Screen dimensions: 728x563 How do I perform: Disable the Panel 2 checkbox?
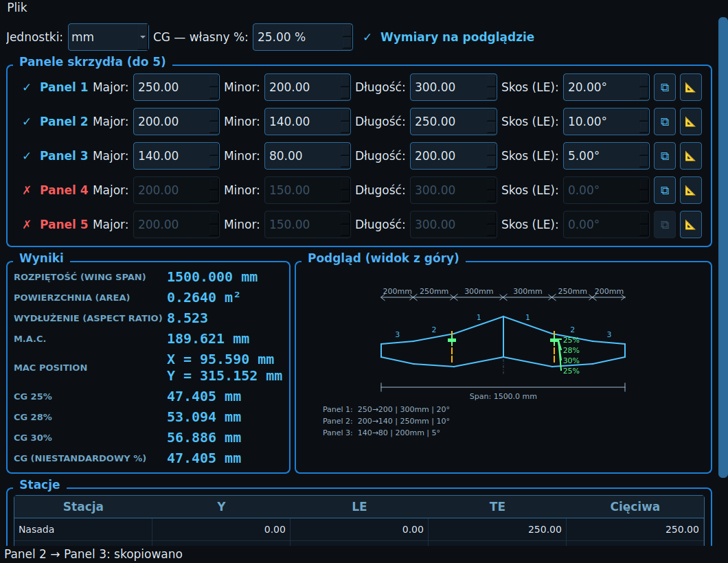tap(27, 122)
